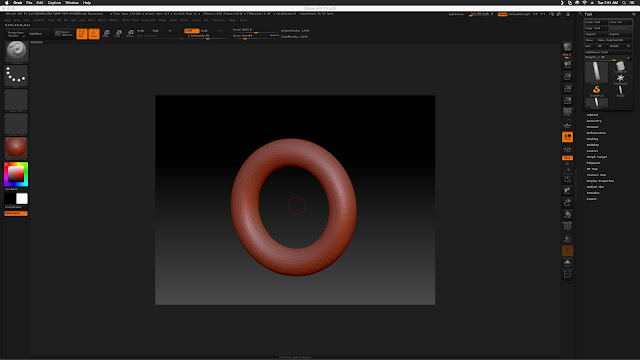The width and height of the screenshot is (640, 360).
Task: Click the Frame mesh icon
Action: 567,179
